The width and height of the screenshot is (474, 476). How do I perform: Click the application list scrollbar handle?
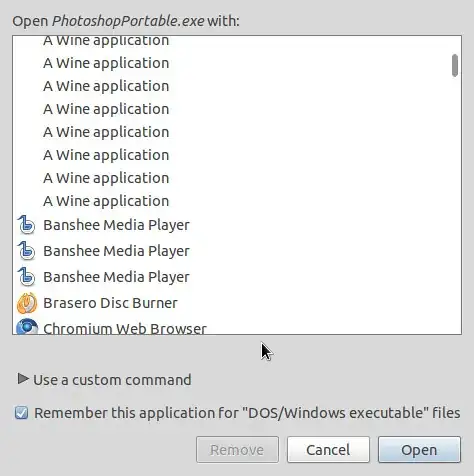[455, 65]
